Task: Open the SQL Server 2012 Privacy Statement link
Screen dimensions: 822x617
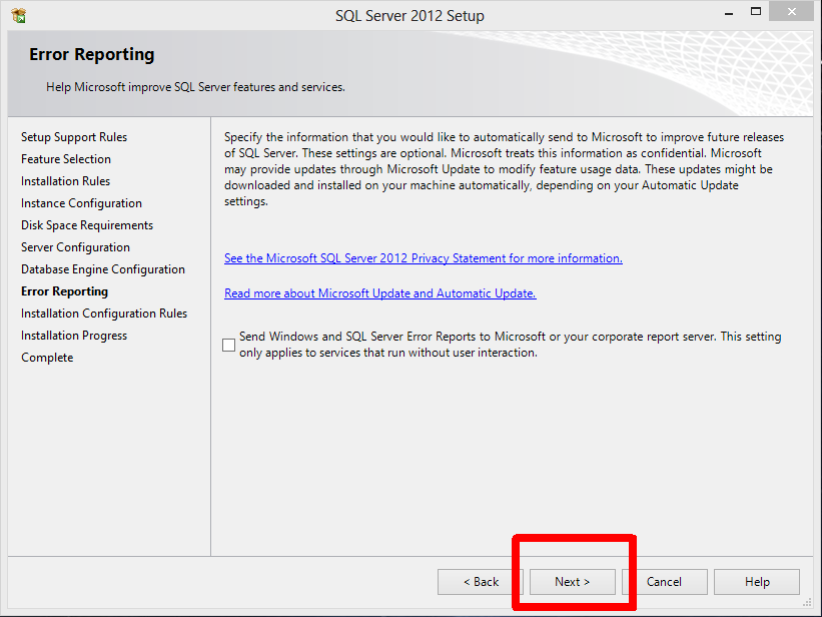Action: pos(423,258)
